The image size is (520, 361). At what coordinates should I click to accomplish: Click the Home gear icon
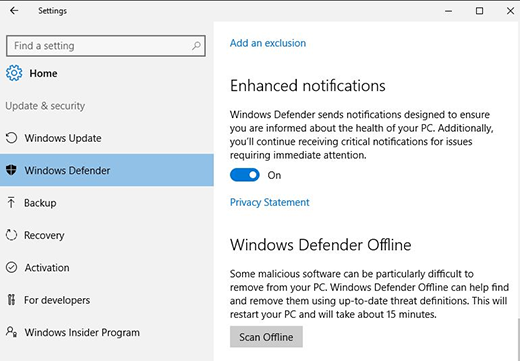pyautogui.click(x=14, y=73)
